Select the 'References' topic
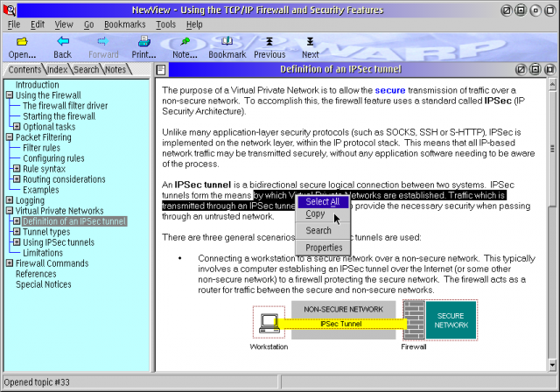This screenshot has height=392, width=560. [x=36, y=274]
